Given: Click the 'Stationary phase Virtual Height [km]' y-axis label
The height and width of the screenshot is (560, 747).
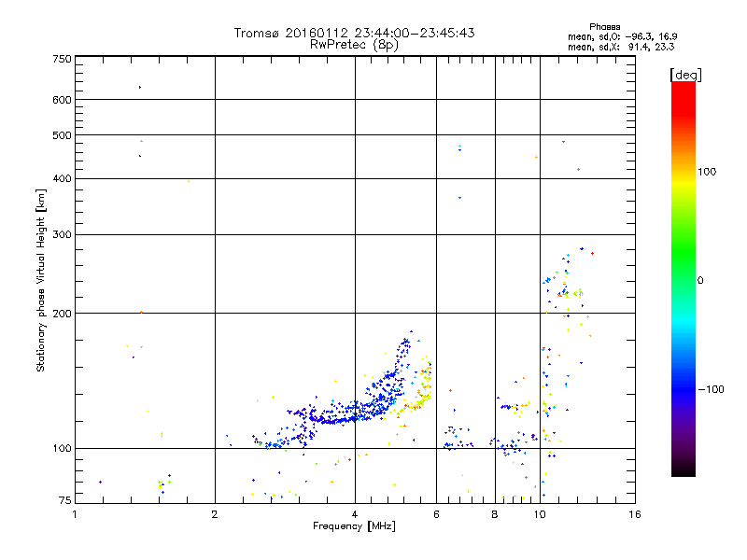Looking at the screenshot, I should 41,280.
